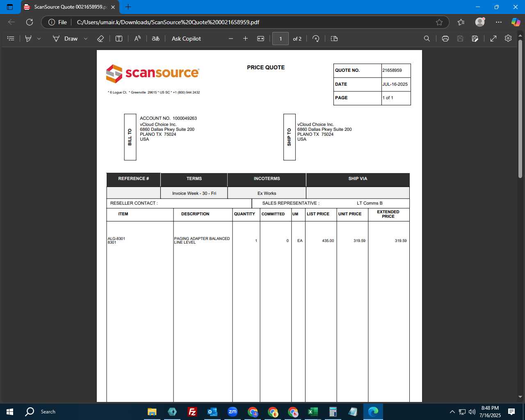Viewport: 525px width, 420px height.
Task: Open Edge Settings and more menu
Action: (499, 22)
